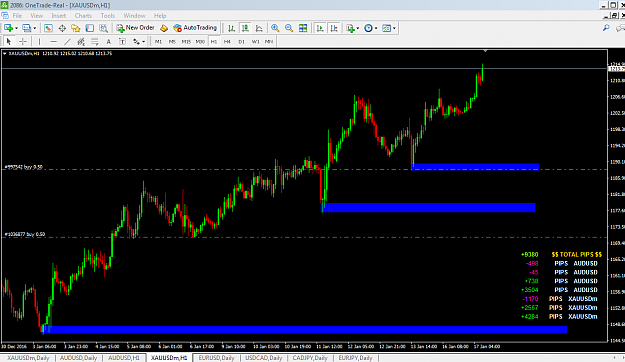Open the Navigator folder-star icon
The width and height of the screenshot is (625, 362).
coord(76,28)
